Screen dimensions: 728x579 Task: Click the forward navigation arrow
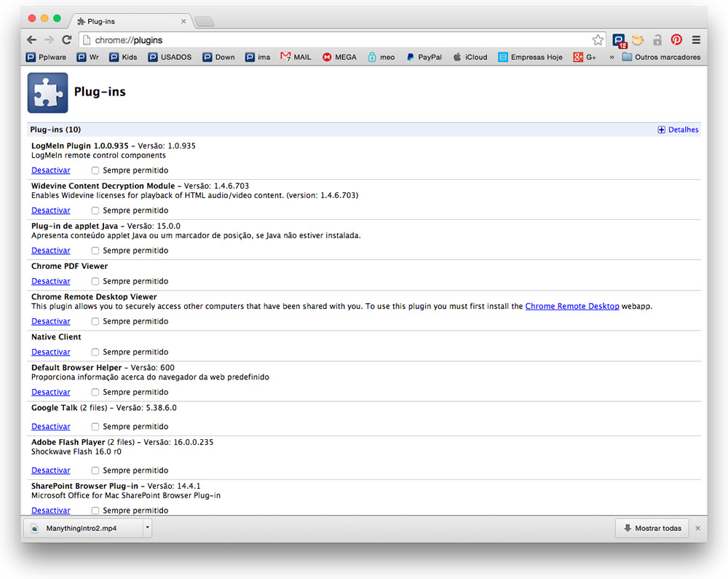(x=50, y=40)
